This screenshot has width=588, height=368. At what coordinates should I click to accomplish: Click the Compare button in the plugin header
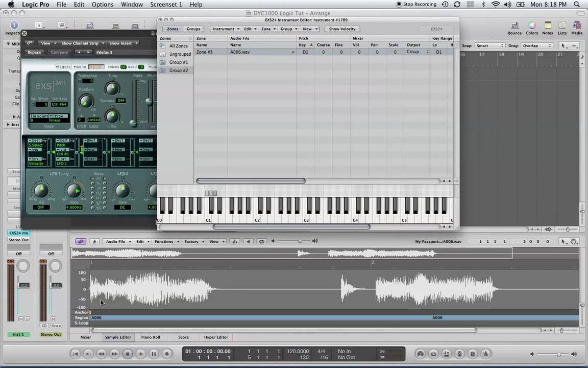tap(59, 52)
